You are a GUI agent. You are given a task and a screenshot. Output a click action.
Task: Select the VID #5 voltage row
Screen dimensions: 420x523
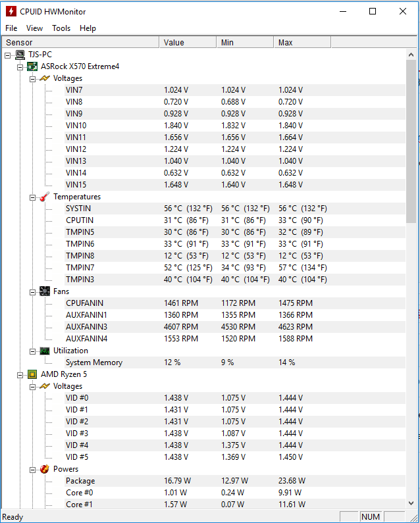tap(235, 457)
